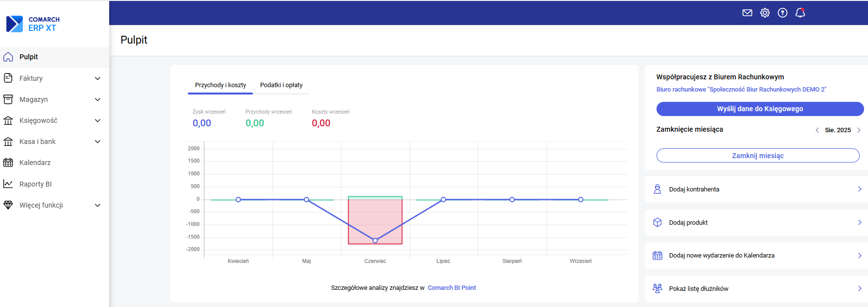Open Dodaj kontrahenta arrow

(x=860, y=189)
